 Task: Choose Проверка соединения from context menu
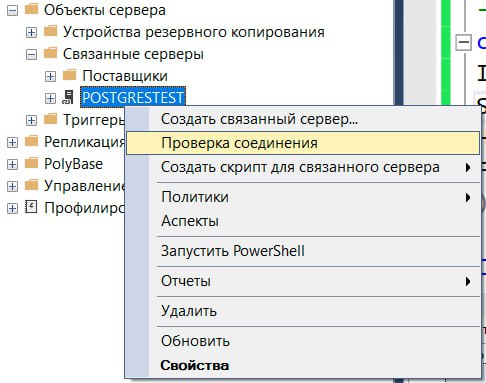click(x=303, y=143)
